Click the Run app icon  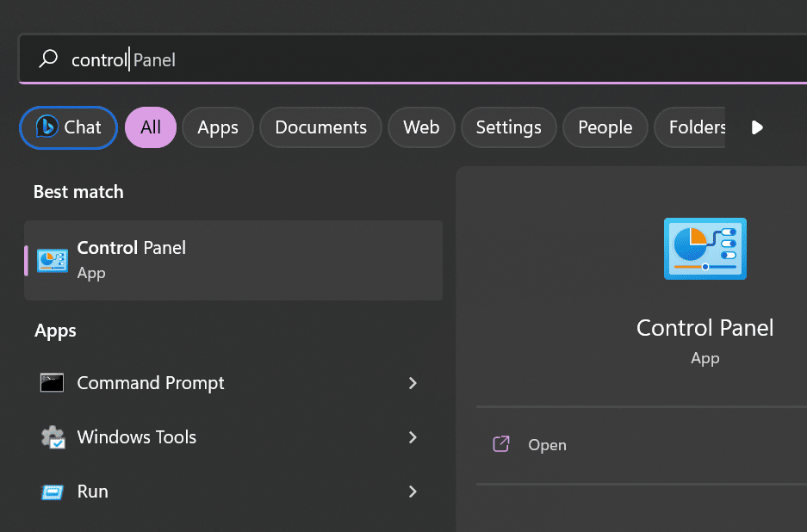click(x=52, y=492)
